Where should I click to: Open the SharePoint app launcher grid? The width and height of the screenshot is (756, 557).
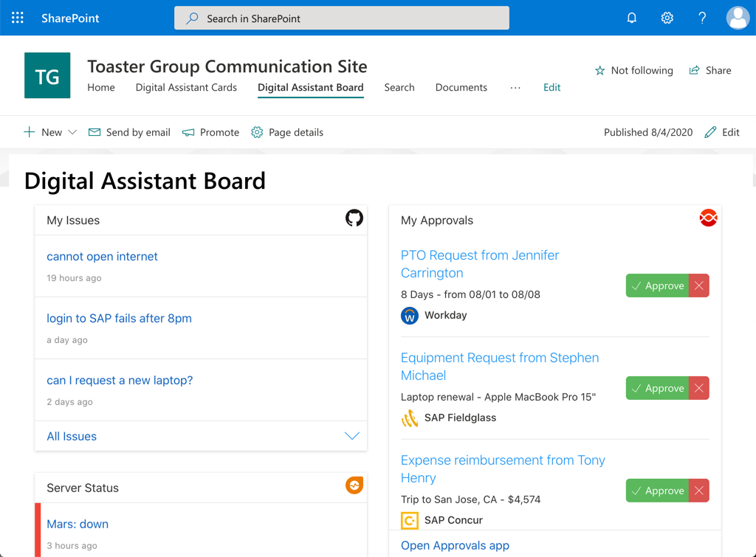(18, 18)
